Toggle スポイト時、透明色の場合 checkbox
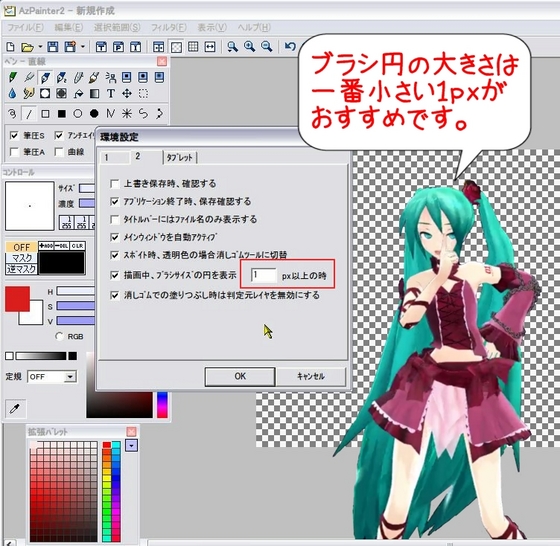This screenshot has width=560, height=546. pyautogui.click(x=115, y=255)
